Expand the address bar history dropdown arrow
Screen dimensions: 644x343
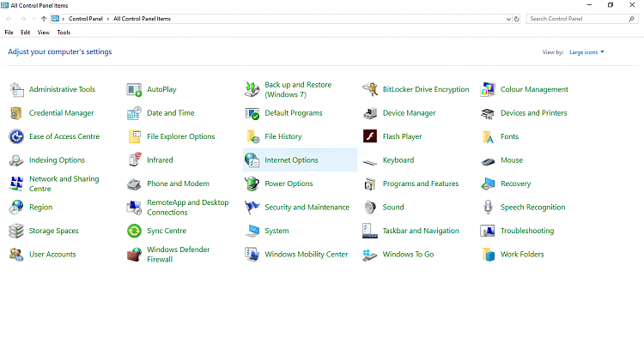click(x=508, y=19)
